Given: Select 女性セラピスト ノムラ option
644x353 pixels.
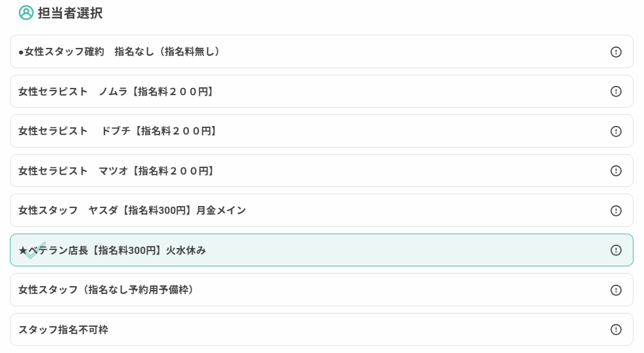Looking at the screenshot, I should click(x=322, y=91).
